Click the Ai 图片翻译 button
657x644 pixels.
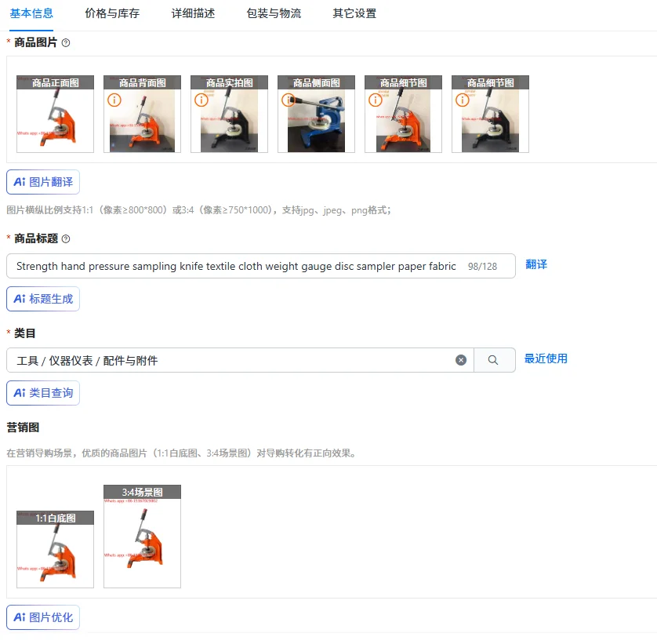(43, 182)
